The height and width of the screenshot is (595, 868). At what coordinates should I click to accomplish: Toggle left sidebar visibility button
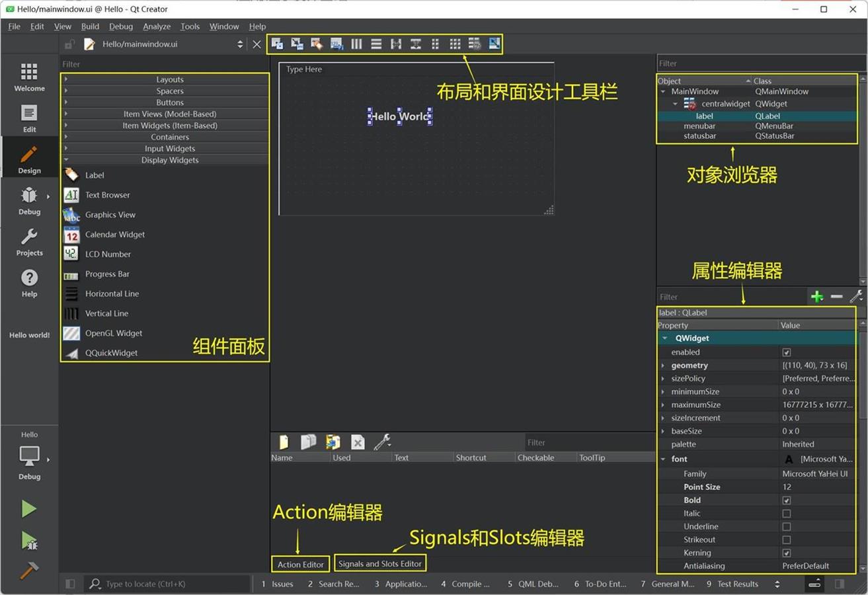(70, 584)
